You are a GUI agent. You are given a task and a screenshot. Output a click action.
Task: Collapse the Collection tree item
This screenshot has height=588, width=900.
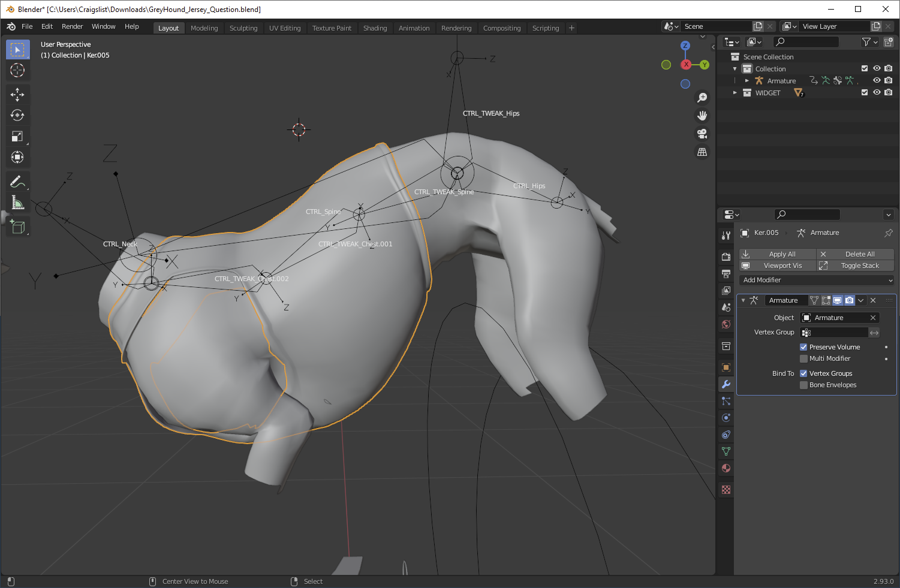point(735,68)
